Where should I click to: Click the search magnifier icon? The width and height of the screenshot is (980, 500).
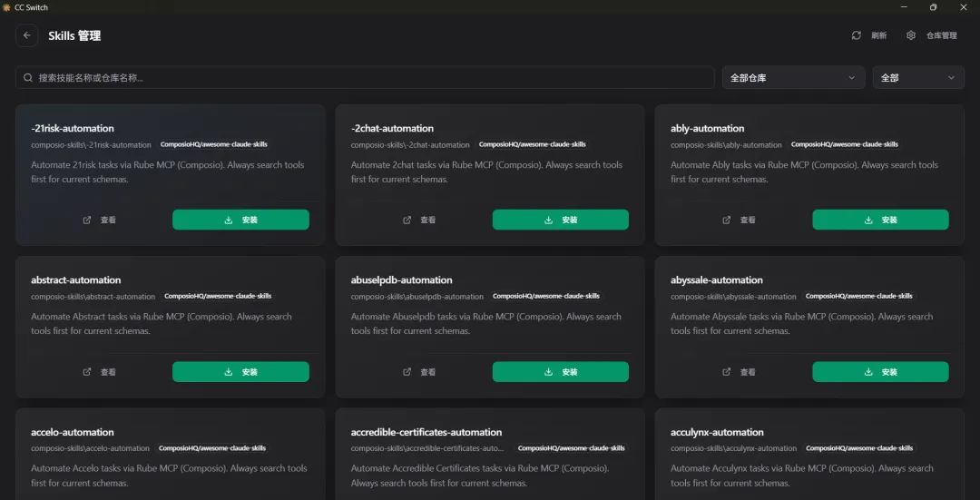click(x=28, y=78)
